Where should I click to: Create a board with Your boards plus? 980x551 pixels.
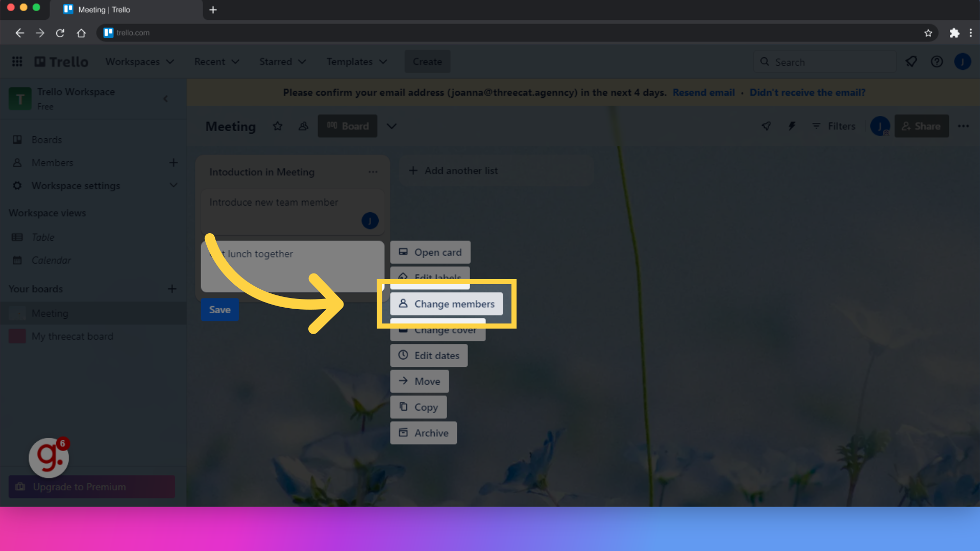pos(173,289)
